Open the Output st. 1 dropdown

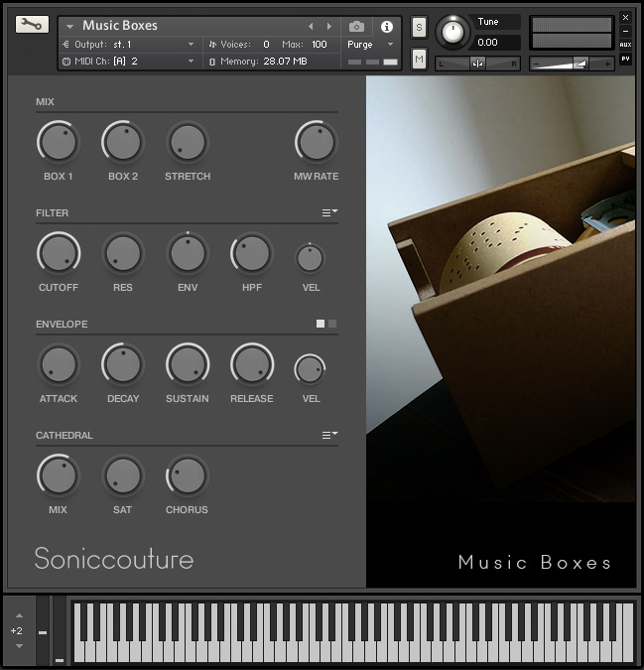click(x=129, y=44)
